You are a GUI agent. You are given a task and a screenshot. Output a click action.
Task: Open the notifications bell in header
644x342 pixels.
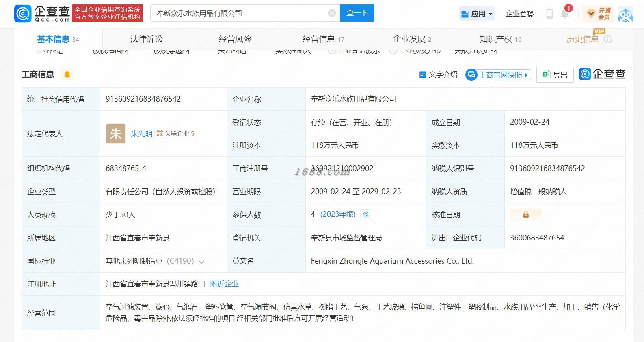tap(565, 14)
